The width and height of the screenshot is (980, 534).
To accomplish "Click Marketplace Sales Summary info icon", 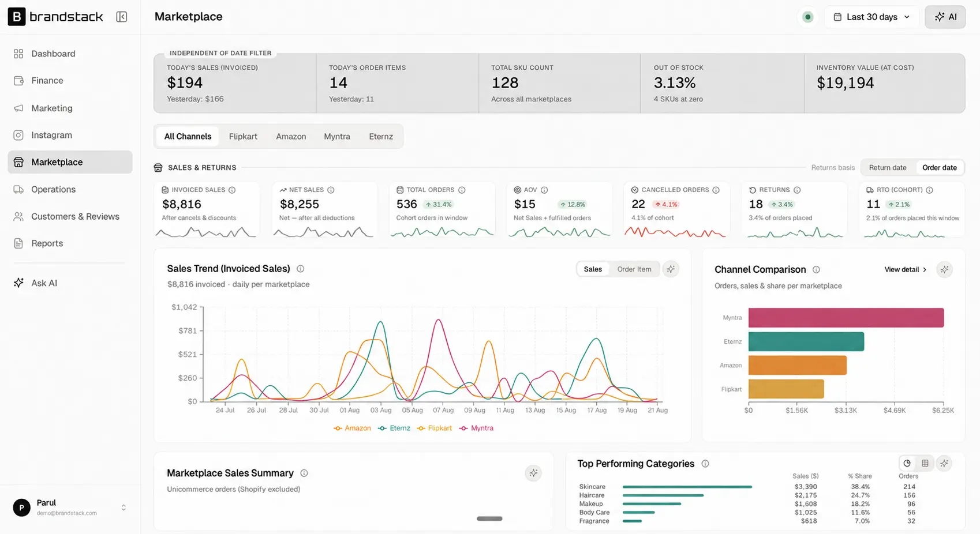I will (x=304, y=473).
